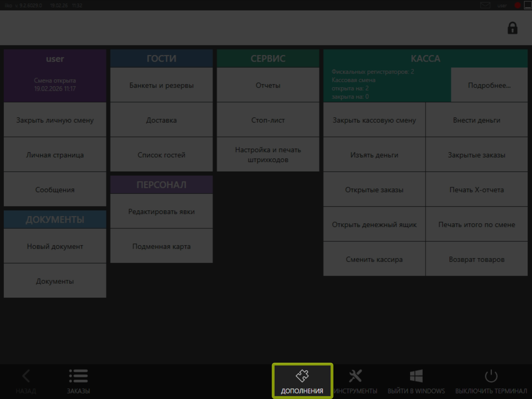Open Доставка in Гости
Screen dimensions: 532x399
coord(161,120)
